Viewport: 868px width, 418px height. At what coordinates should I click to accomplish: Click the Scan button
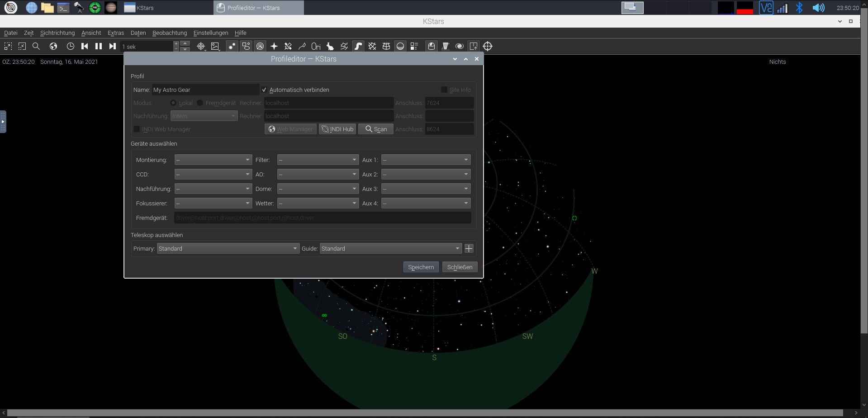tap(376, 129)
